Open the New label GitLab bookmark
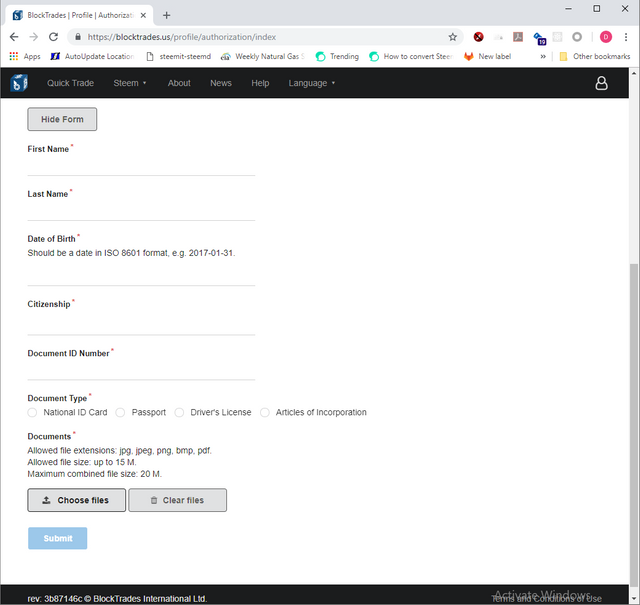640x605 pixels. tap(487, 56)
